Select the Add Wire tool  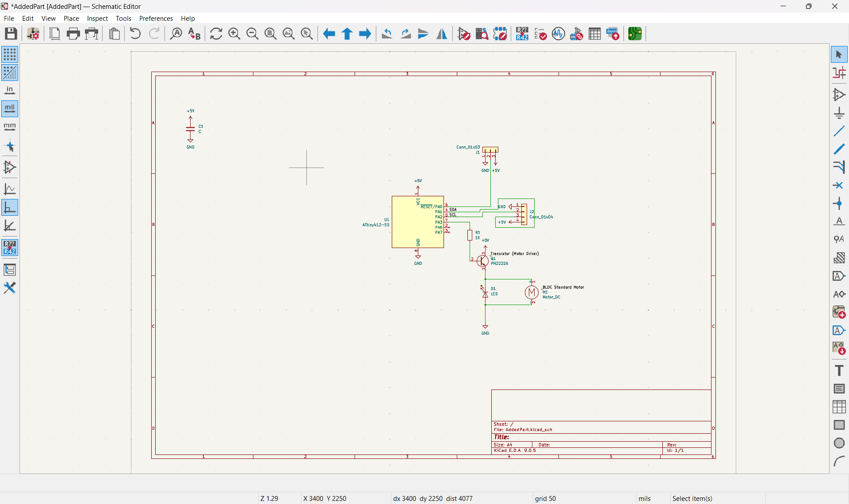click(x=839, y=131)
